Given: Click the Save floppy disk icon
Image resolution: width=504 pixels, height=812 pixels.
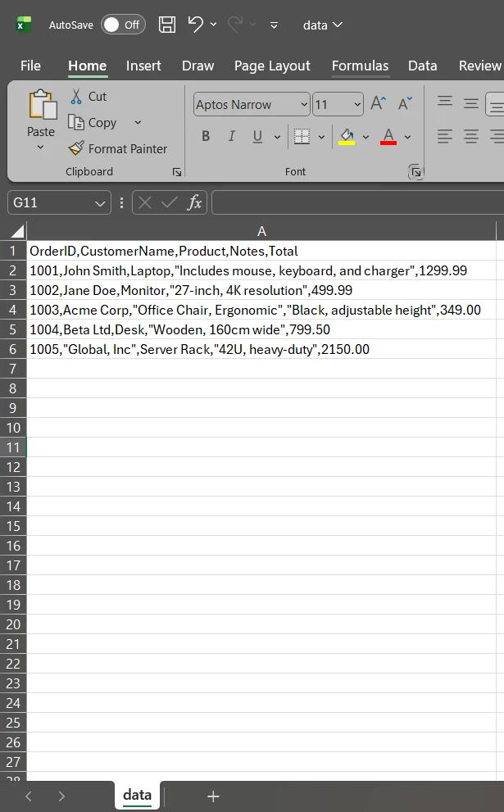Looking at the screenshot, I should (x=167, y=25).
